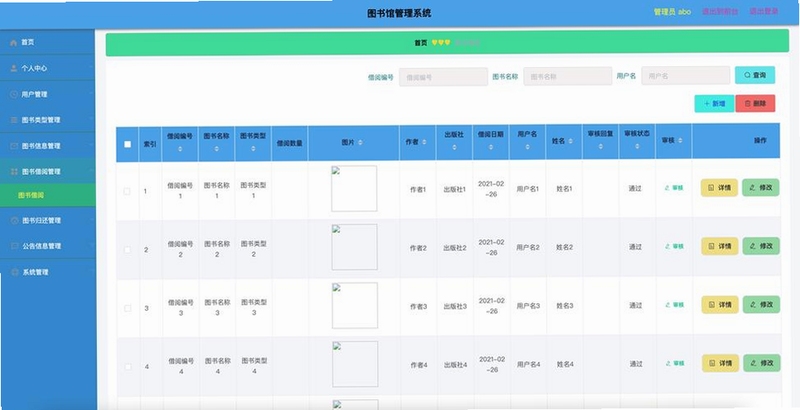Click the 审核 icon link in row 2
Screen dimensions: 800x410
[x=674, y=246]
